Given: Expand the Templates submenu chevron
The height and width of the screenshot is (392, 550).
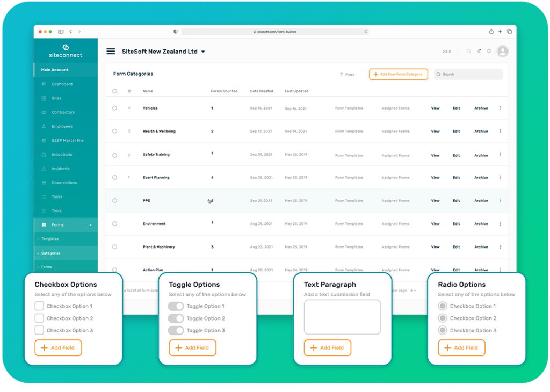Looking at the screenshot, I should tap(38, 239).
